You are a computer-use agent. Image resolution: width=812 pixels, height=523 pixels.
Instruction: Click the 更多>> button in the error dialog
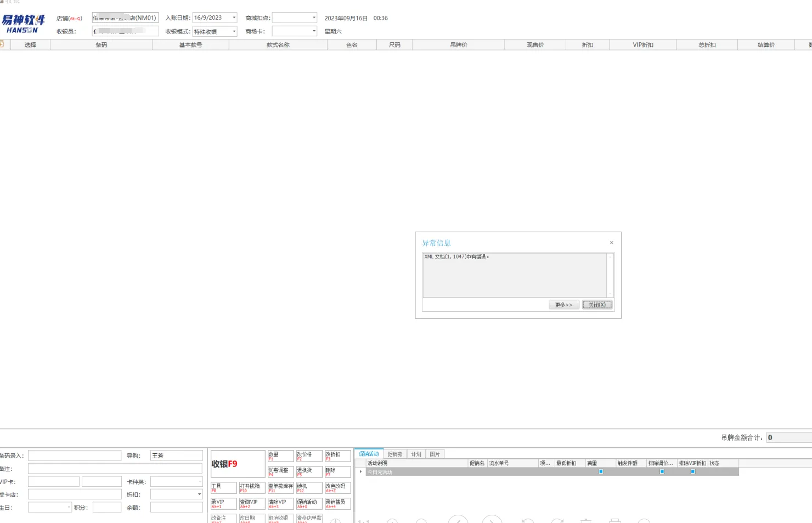coord(563,305)
